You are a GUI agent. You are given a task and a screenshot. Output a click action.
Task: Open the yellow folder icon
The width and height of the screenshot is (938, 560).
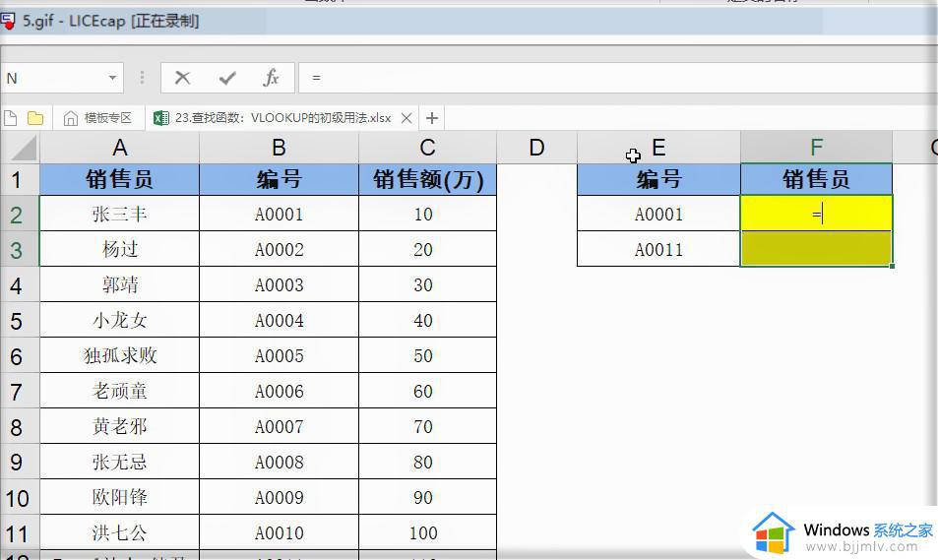(35, 118)
